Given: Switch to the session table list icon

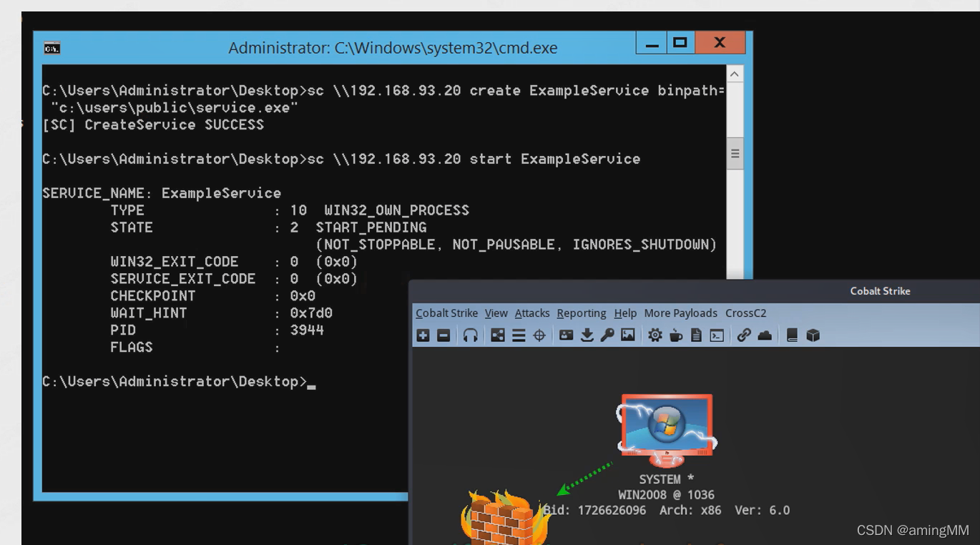Looking at the screenshot, I should pyautogui.click(x=519, y=335).
